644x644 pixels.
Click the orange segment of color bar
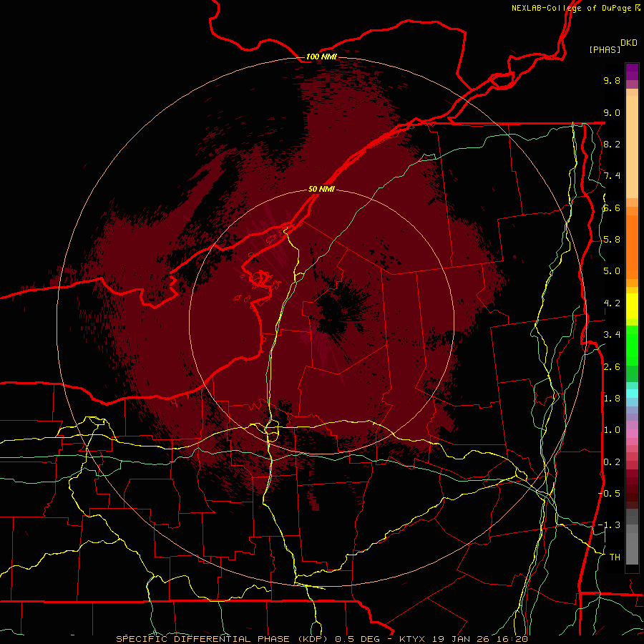pyautogui.click(x=632, y=247)
